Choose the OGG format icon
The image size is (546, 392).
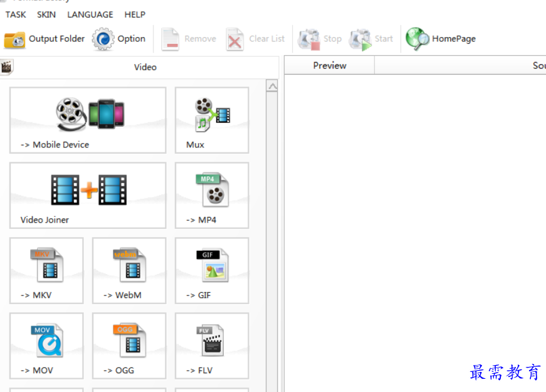point(130,340)
